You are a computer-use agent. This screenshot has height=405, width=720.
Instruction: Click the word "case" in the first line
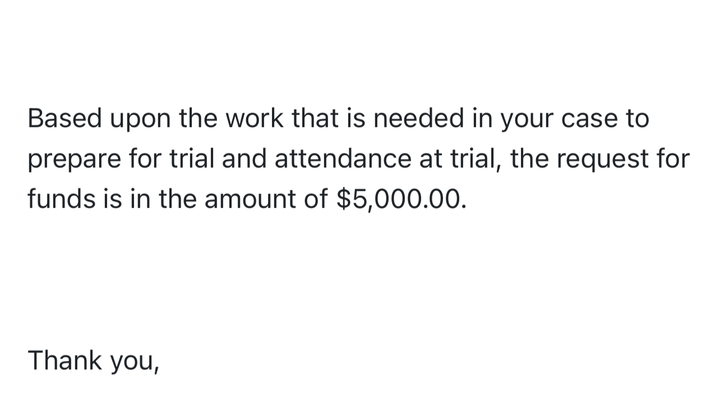589,121
